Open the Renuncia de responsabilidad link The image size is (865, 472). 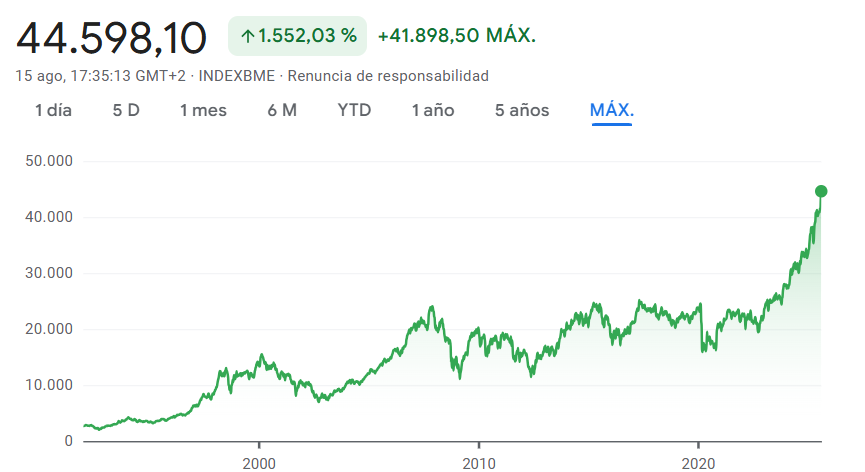388,76
